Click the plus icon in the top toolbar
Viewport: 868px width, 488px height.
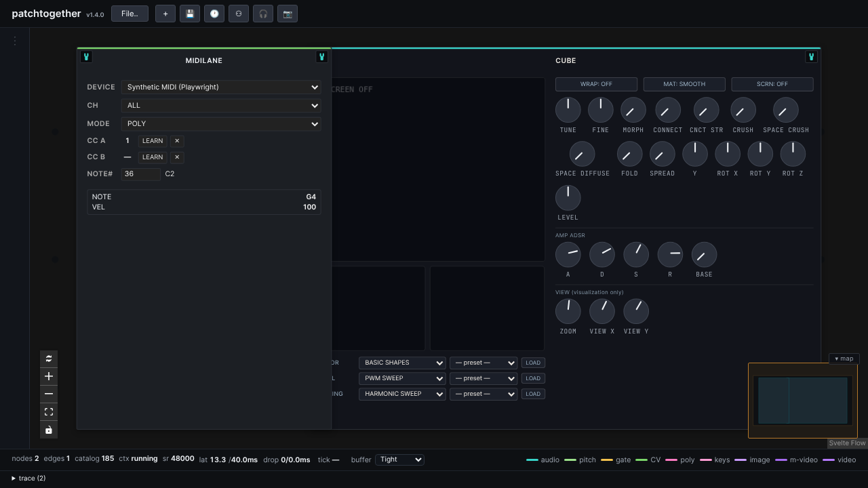click(165, 14)
